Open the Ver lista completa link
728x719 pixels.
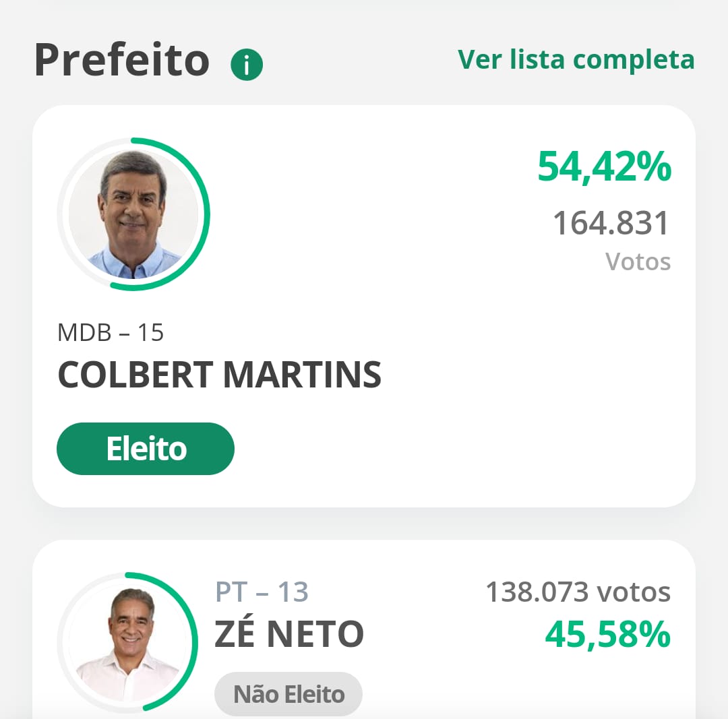(576, 59)
